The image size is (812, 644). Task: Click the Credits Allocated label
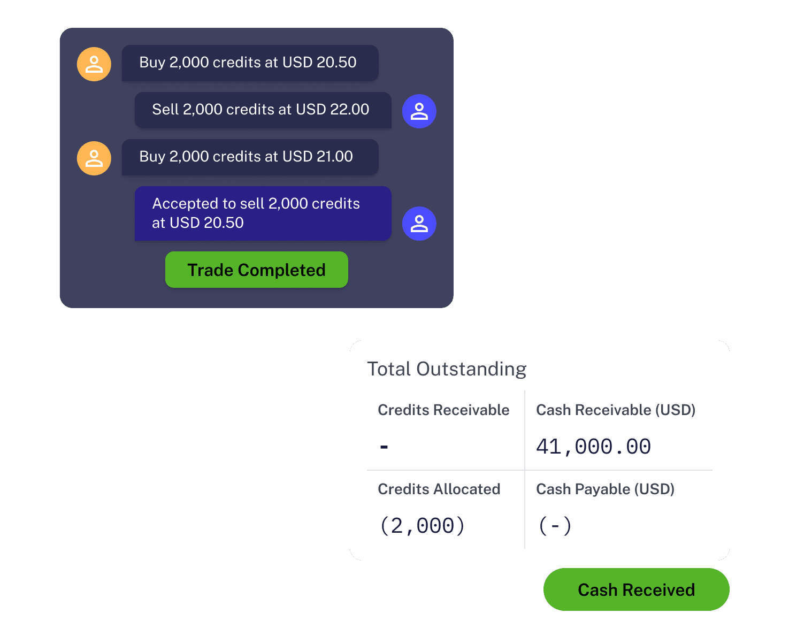point(439,489)
